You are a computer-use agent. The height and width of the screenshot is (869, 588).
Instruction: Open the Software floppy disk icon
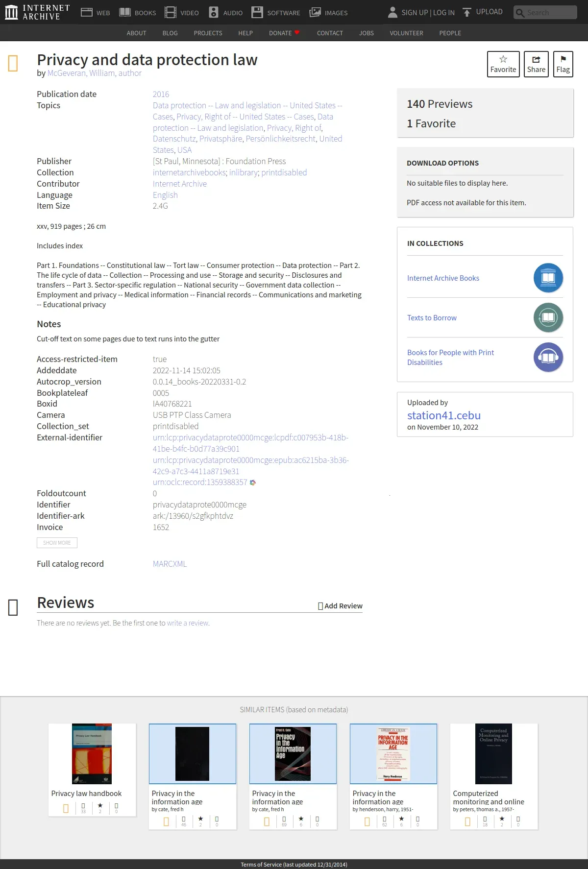(257, 12)
